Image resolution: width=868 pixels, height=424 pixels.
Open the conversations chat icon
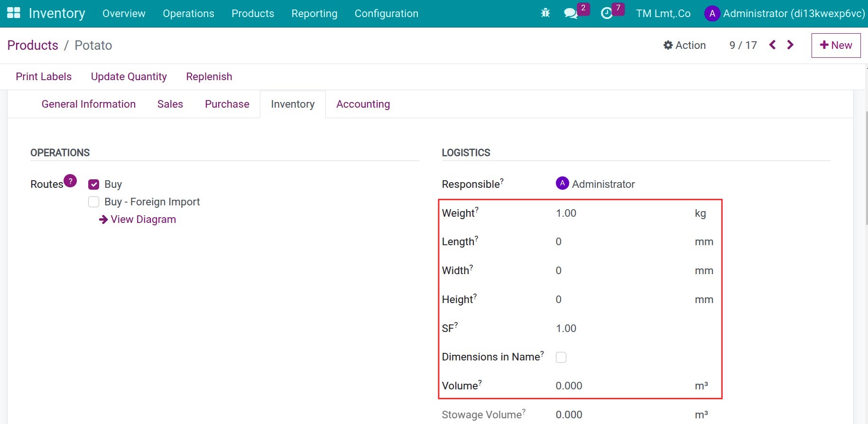571,13
